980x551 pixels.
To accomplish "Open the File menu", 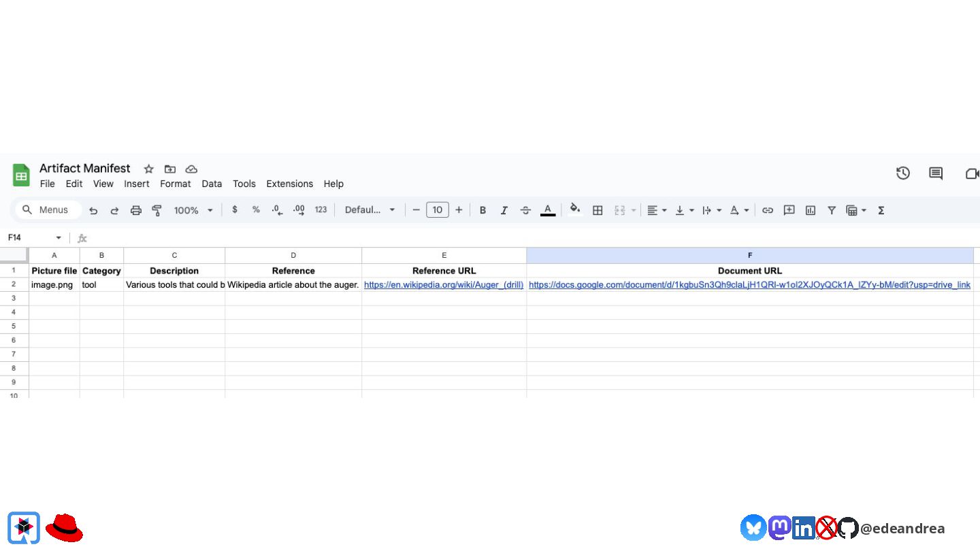I will [47, 184].
